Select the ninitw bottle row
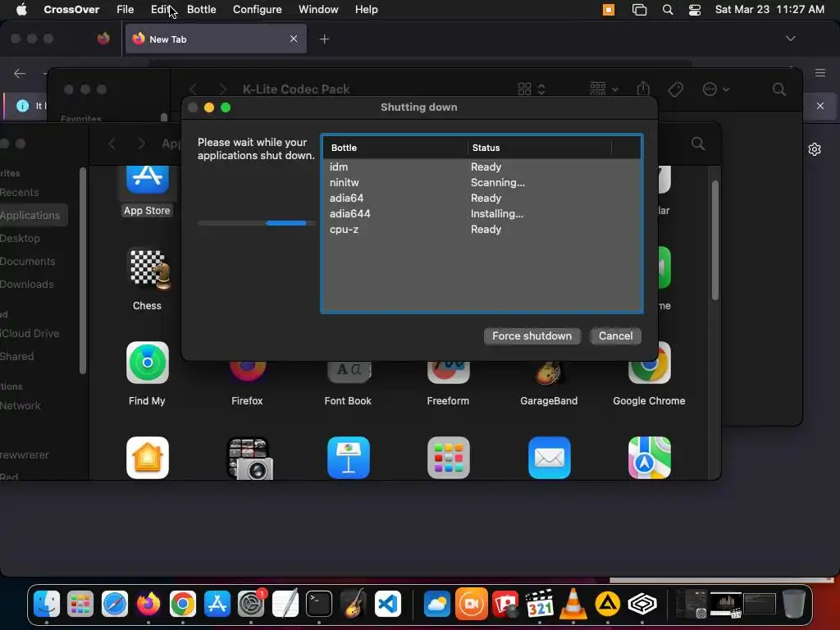The width and height of the screenshot is (840, 630). point(482,183)
